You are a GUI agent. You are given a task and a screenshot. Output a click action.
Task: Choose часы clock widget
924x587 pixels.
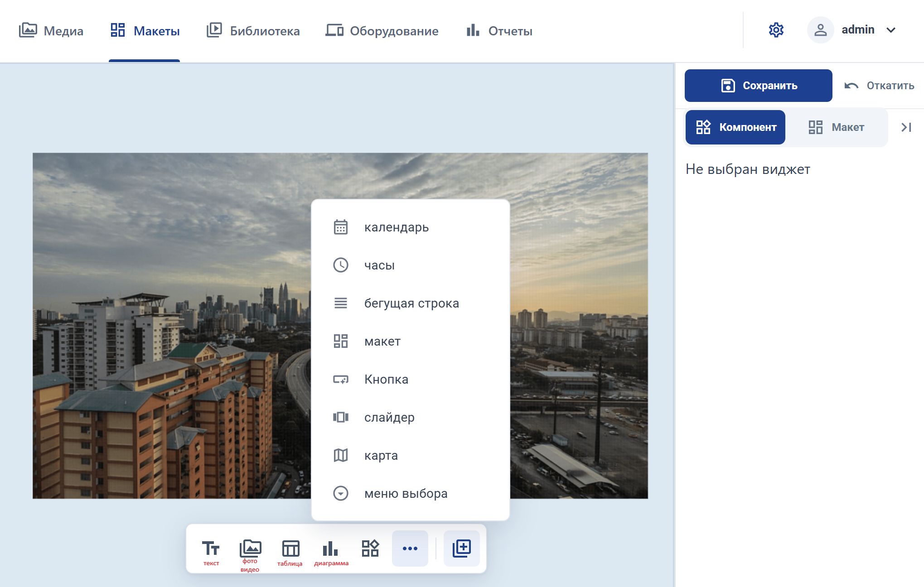click(411, 265)
